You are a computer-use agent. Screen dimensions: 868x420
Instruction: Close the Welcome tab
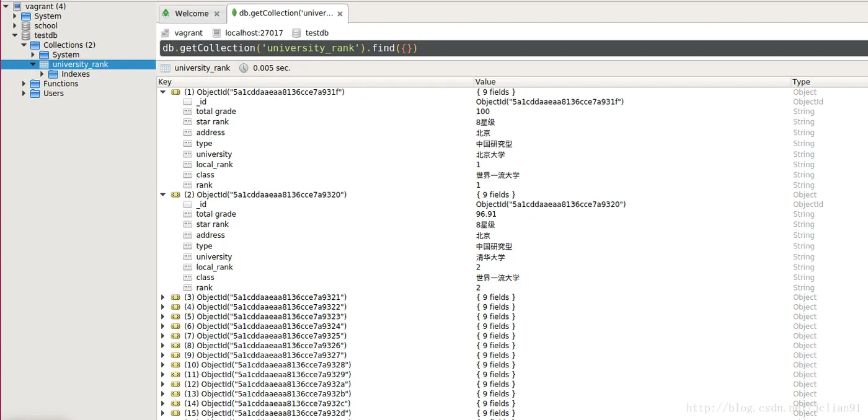(217, 14)
